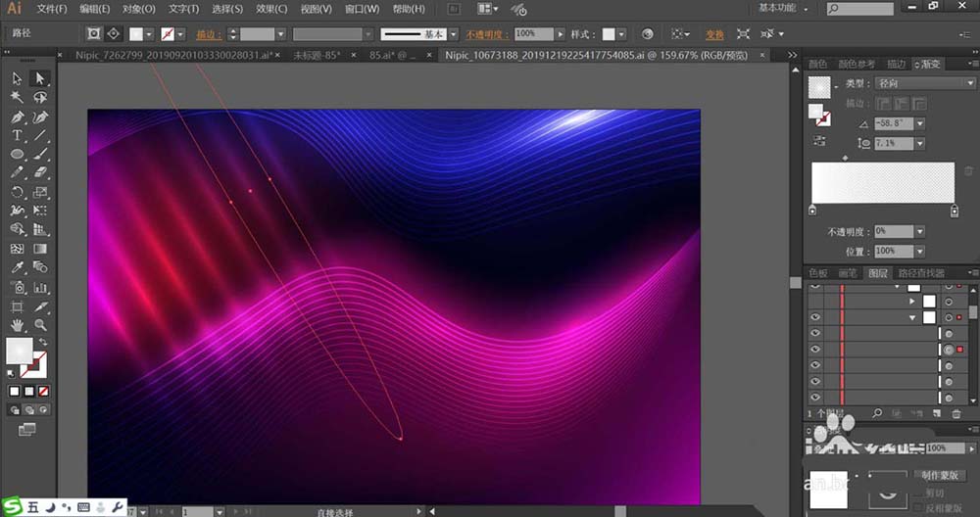Select the Eyedropper tool
Viewport: 980px width, 517px height.
pos(18,267)
